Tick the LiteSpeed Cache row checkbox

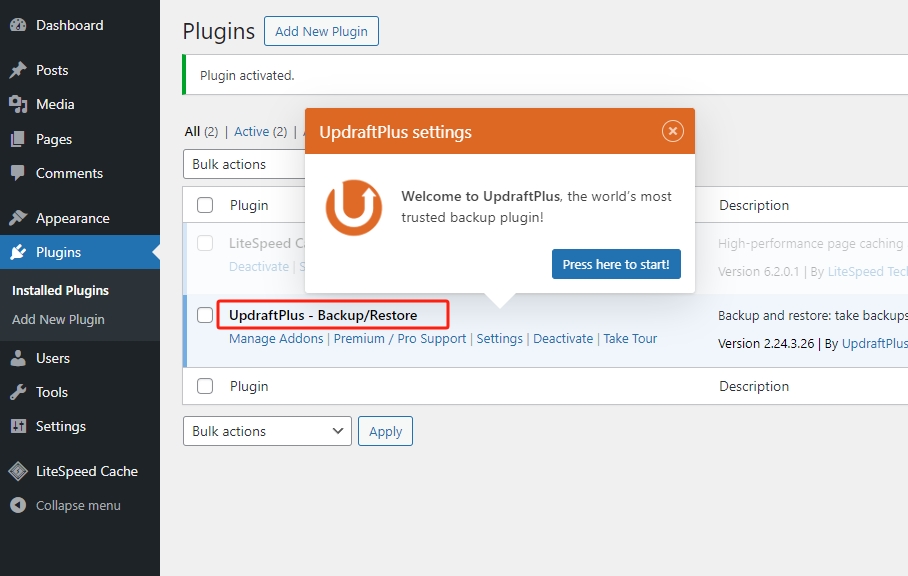[x=205, y=243]
